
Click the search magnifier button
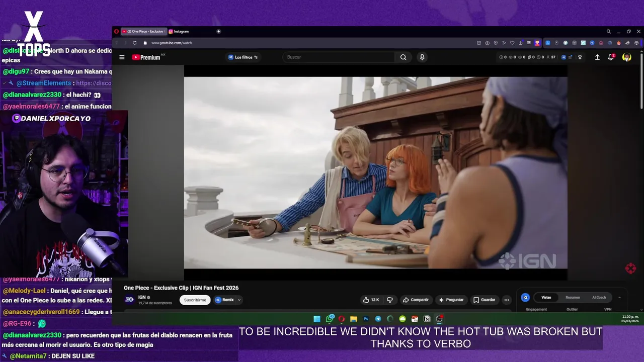403,57
